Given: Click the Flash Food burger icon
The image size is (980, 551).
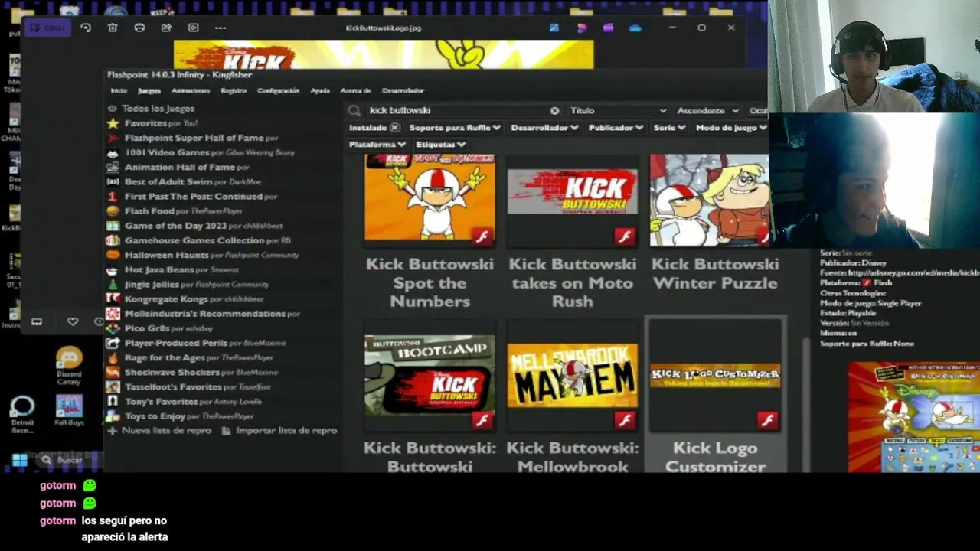Looking at the screenshot, I should pos(113,211).
